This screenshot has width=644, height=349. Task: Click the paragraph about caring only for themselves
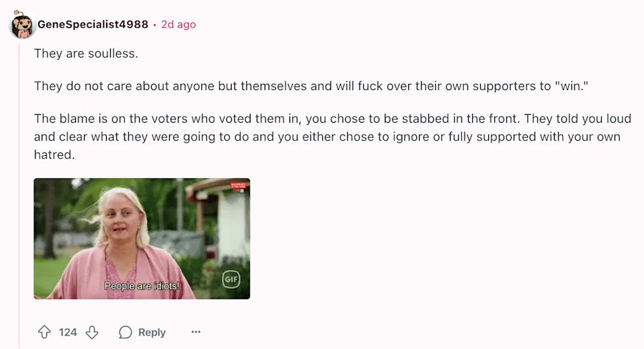click(311, 86)
